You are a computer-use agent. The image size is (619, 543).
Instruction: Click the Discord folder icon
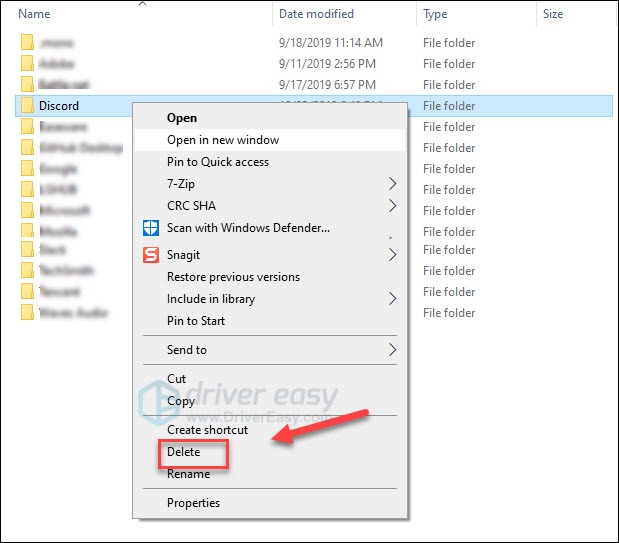[27, 105]
